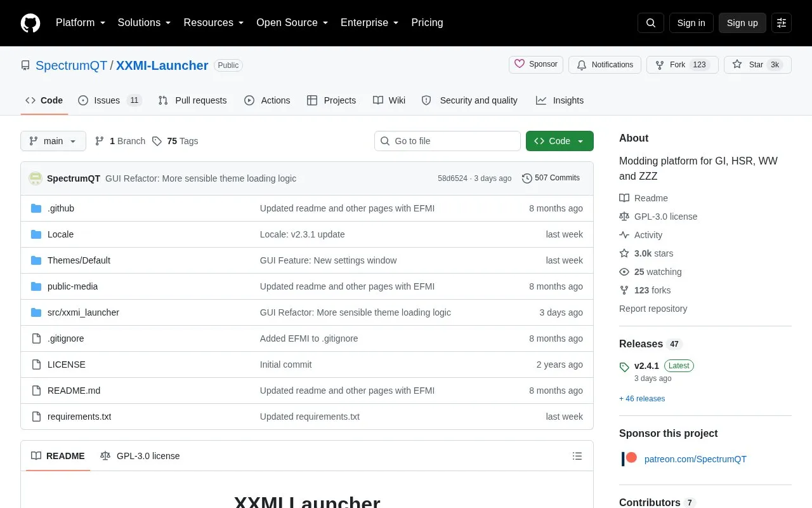Open the patreon.com/SpectrumQT link
The height and width of the screenshot is (508, 812).
pyautogui.click(x=695, y=459)
